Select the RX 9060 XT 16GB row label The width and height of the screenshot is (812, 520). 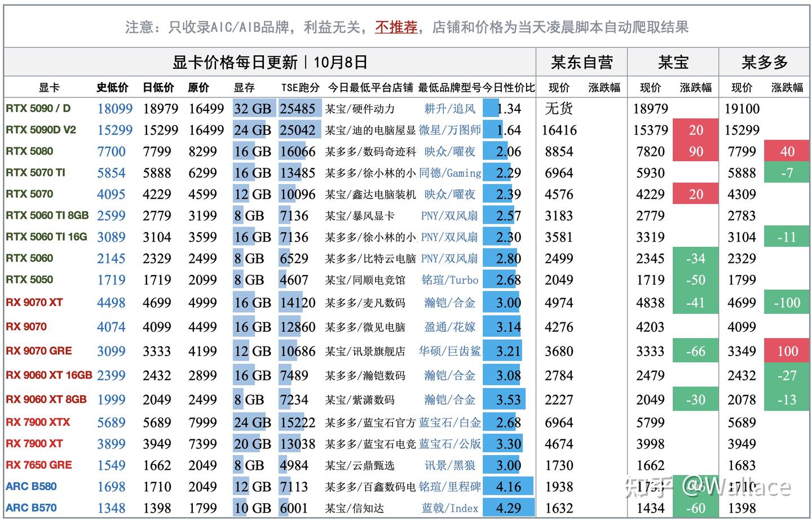(x=49, y=375)
